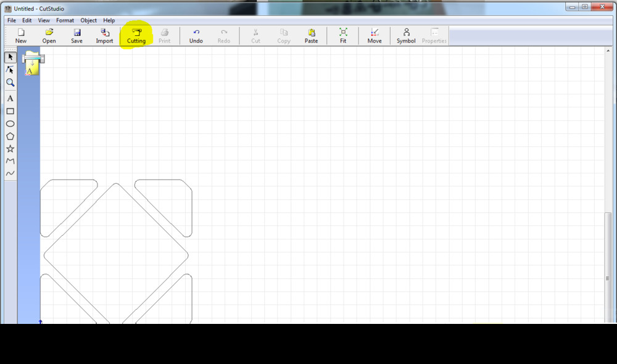Click the cutter machine icon on canvas
The height and width of the screenshot is (364, 617).
pos(33,63)
